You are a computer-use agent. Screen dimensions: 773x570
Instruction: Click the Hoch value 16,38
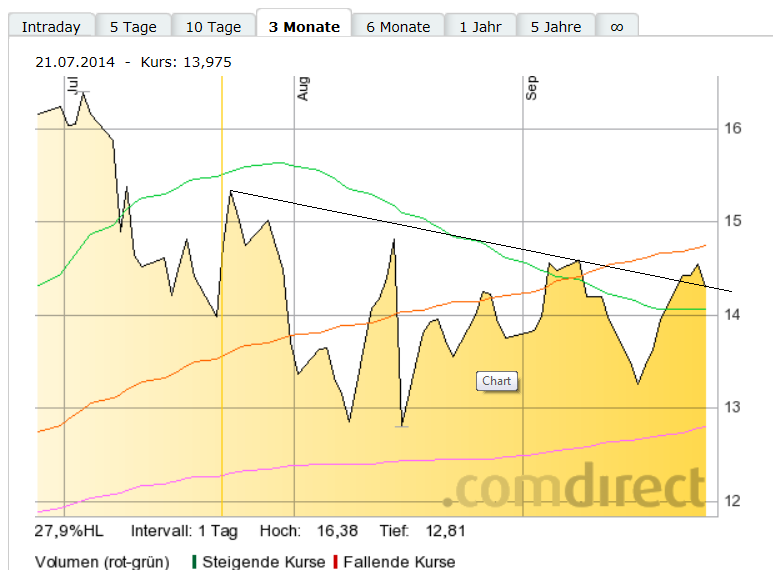click(x=337, y=531)
